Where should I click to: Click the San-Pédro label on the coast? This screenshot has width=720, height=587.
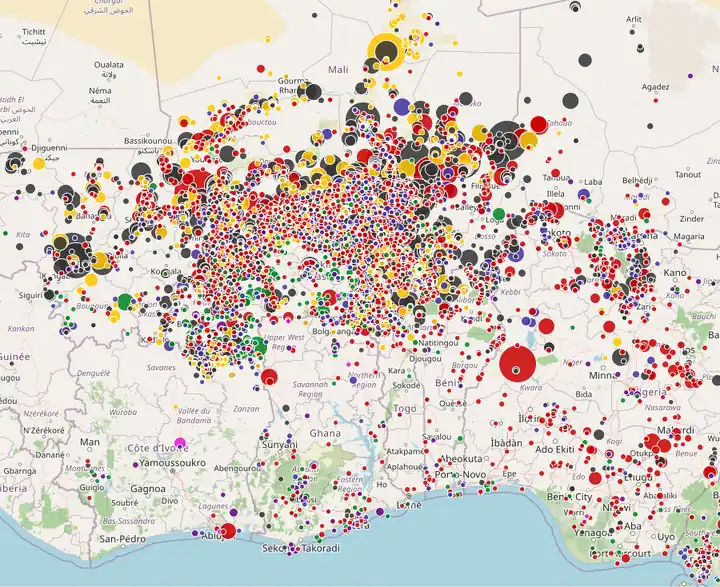[123, 538]
